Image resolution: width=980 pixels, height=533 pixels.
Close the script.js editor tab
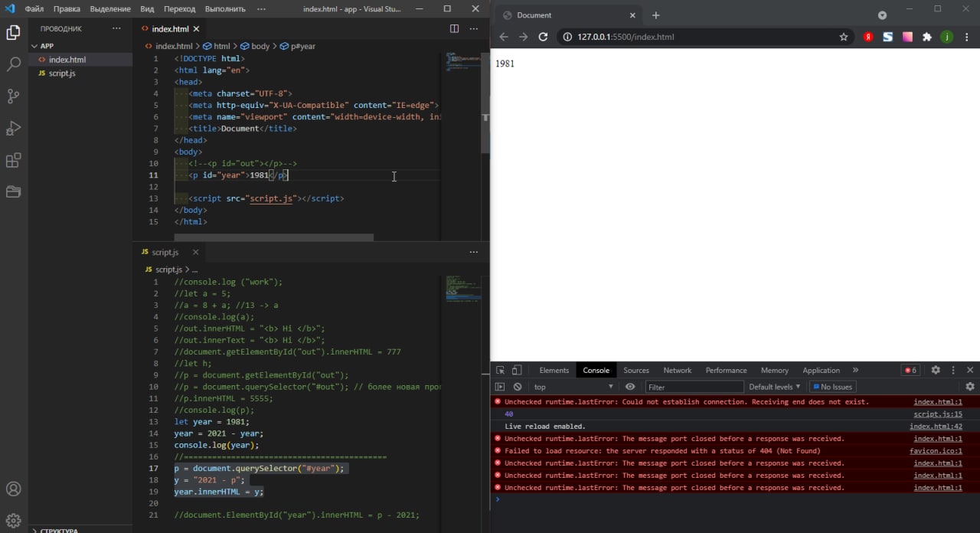pyautogui.click(x=195, y=252)
